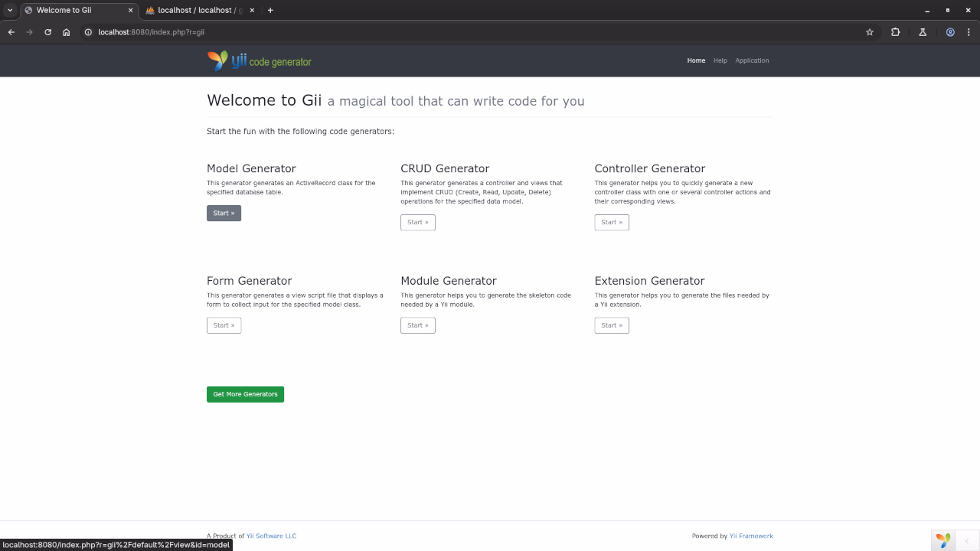The width and height of the screenshot is (980, 551).
Task: Close the localhost phpMyAdmin tab
Action: [252, 10]
